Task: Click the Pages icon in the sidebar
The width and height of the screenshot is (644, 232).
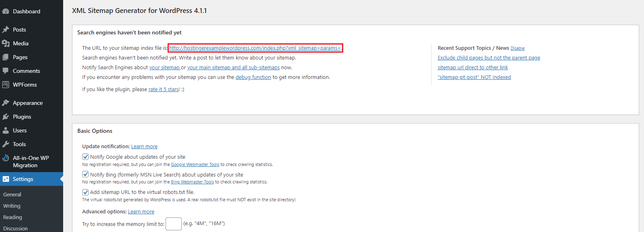Action: point(6,57)
